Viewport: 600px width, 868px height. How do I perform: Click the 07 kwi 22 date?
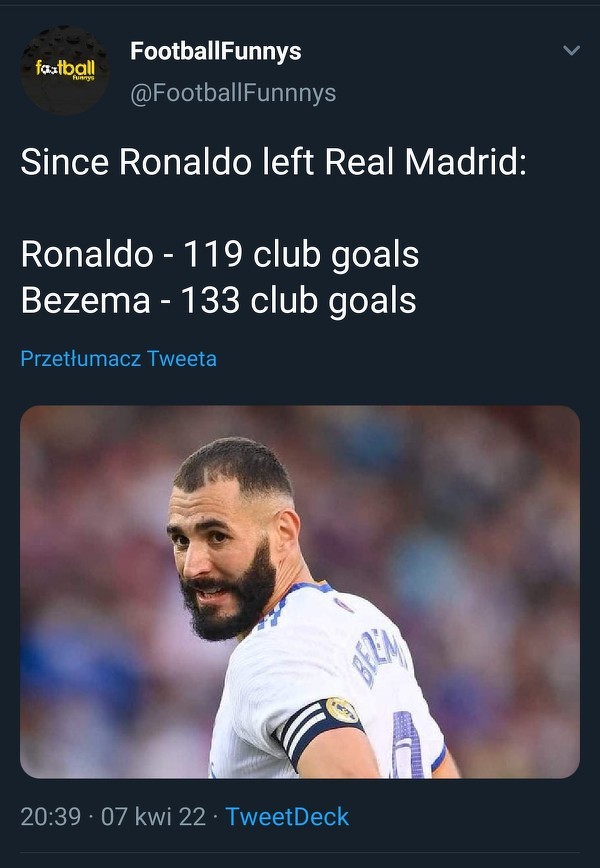coord(153,816)
